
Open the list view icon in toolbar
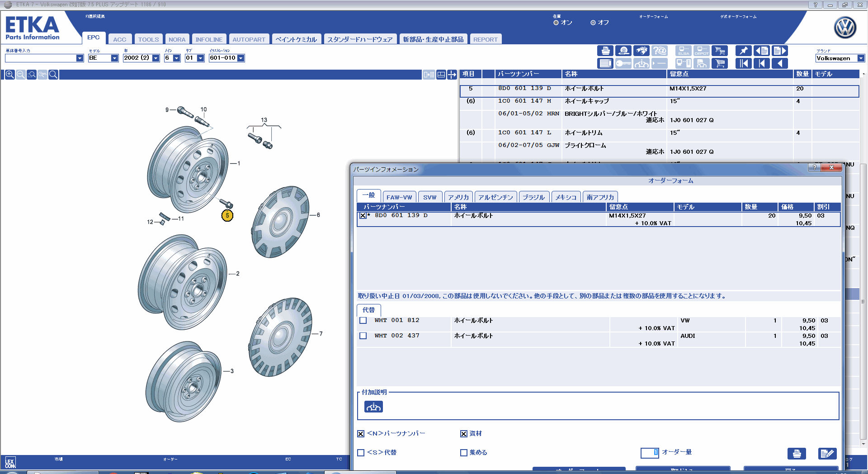coord(605,63)
